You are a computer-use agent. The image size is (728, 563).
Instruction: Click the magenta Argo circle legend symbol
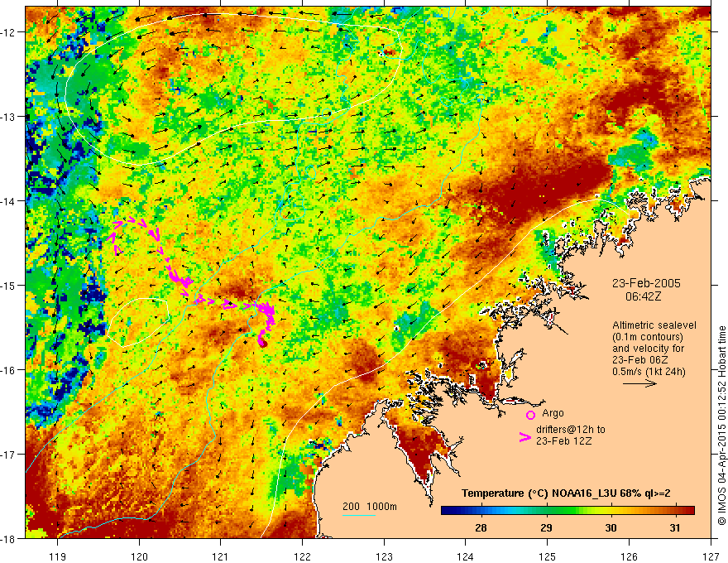(530, 415)
